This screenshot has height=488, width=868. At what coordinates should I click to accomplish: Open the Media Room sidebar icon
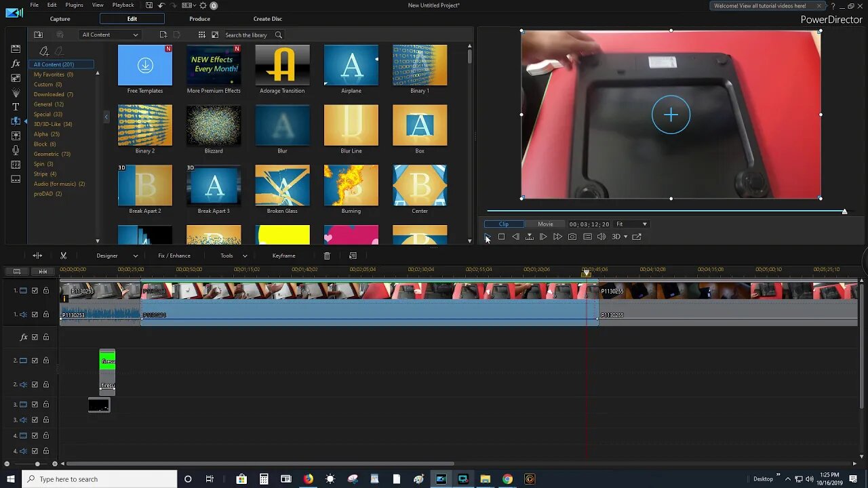coord(16,49)
